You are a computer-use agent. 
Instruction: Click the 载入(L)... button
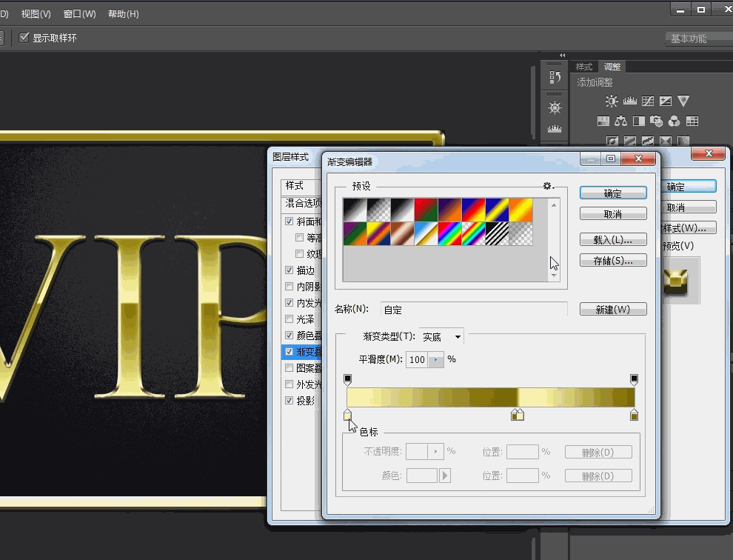[613, 239]
